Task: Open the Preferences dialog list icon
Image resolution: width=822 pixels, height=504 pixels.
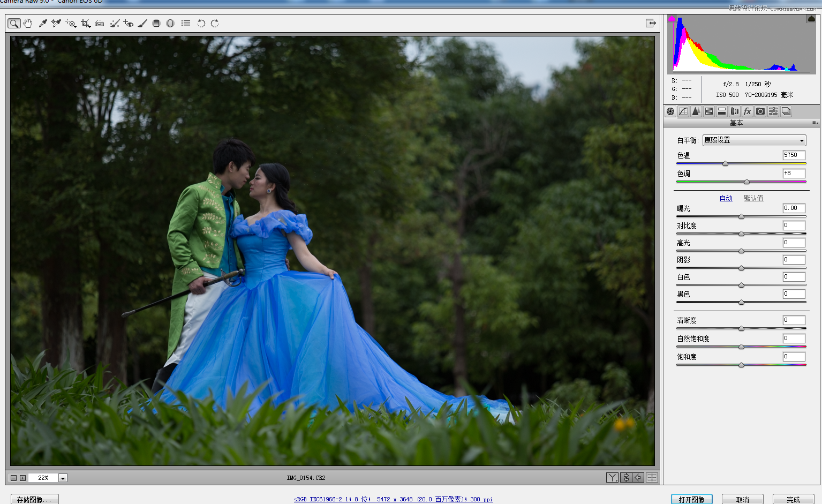Action: 186,23
